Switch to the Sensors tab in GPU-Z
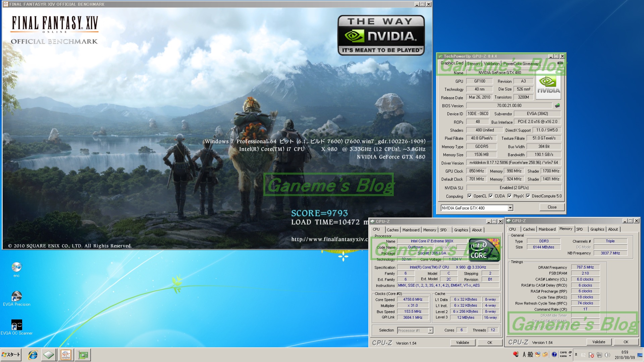Screen dimensions: 644x362 click(474, 64)
